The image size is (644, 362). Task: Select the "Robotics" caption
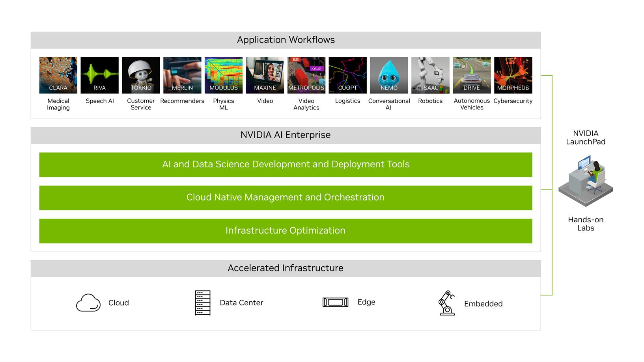click(430, 101)
